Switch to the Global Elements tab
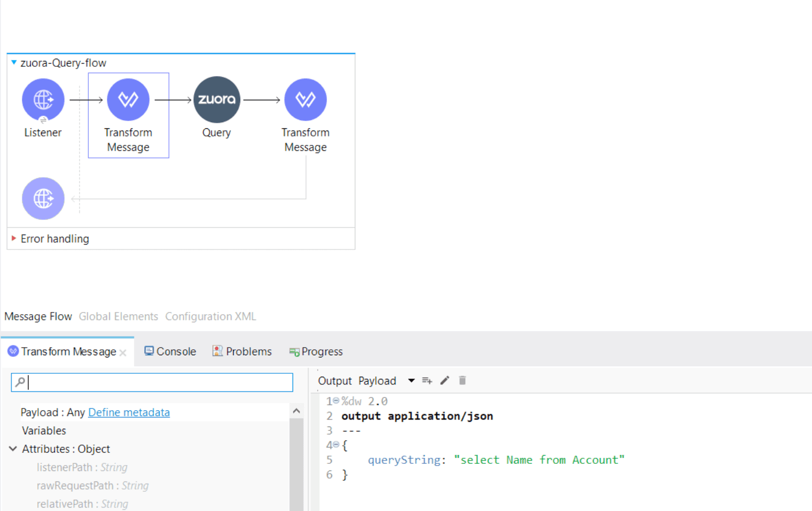Viewport: 812px width, 511px height. [x=118, y=316]
